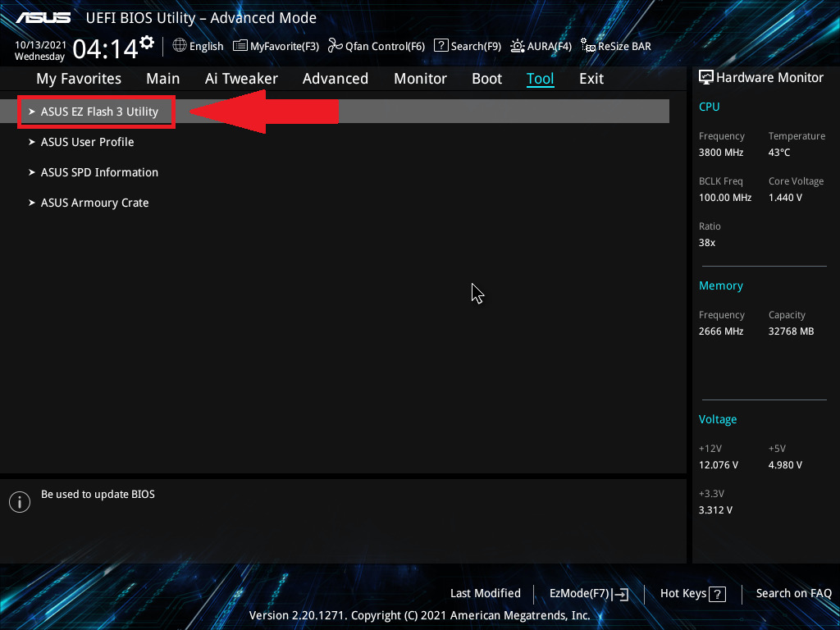This screenshot has width=840, height=630.
Task: Click the settings gear next to the clock
Action: (x=147, y=42)
